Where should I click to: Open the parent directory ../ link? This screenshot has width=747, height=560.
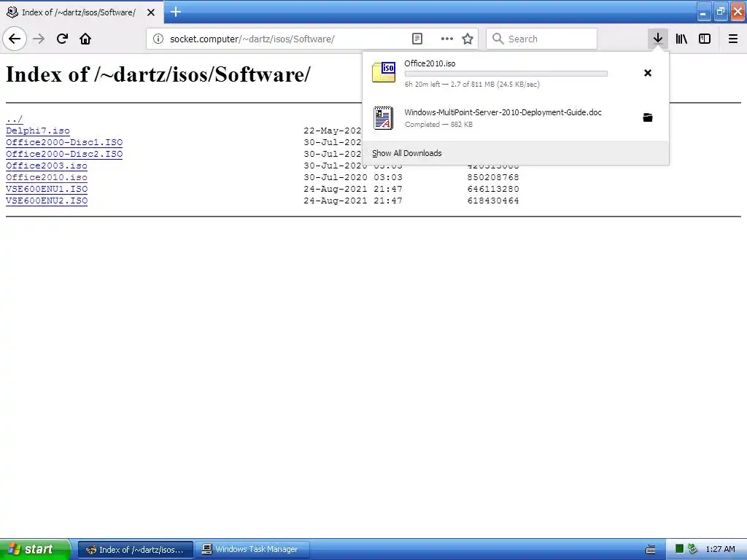click(15, 119)
